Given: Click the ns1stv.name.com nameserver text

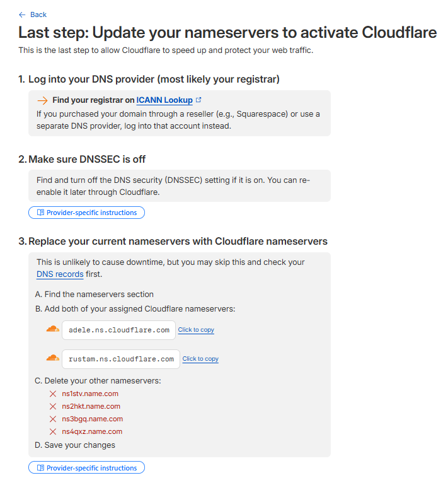Looking at the screenshot, I should [x=90, y=394].
